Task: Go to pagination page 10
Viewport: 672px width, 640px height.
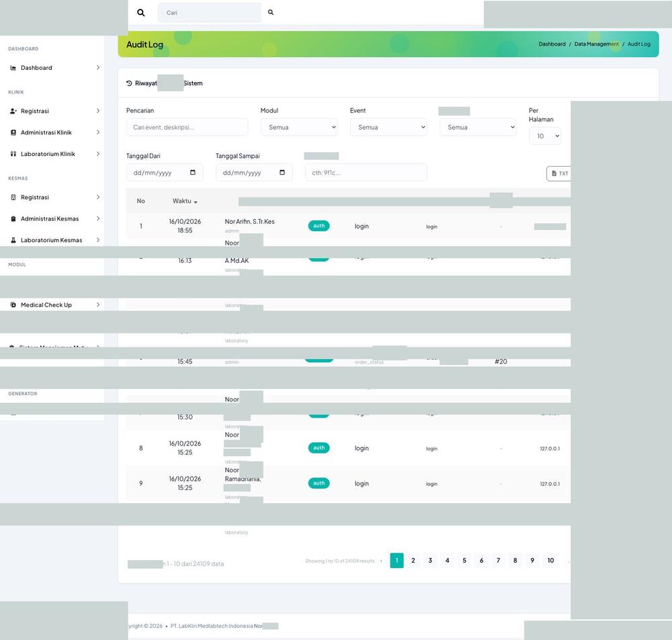Action: pos(551,560)
